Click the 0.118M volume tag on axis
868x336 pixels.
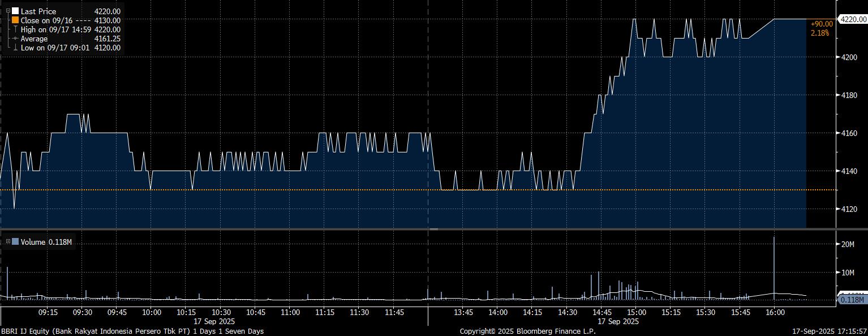(852, 300)
